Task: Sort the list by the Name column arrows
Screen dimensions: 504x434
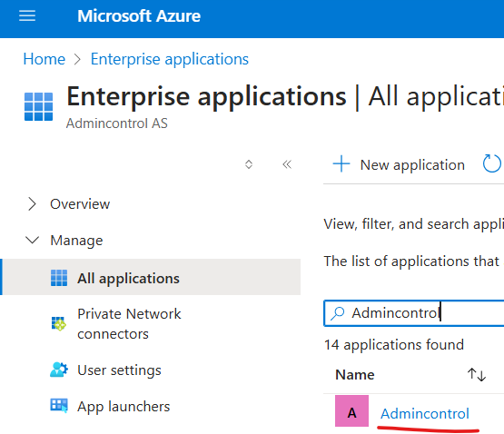Action: click(x=476, y=374)
